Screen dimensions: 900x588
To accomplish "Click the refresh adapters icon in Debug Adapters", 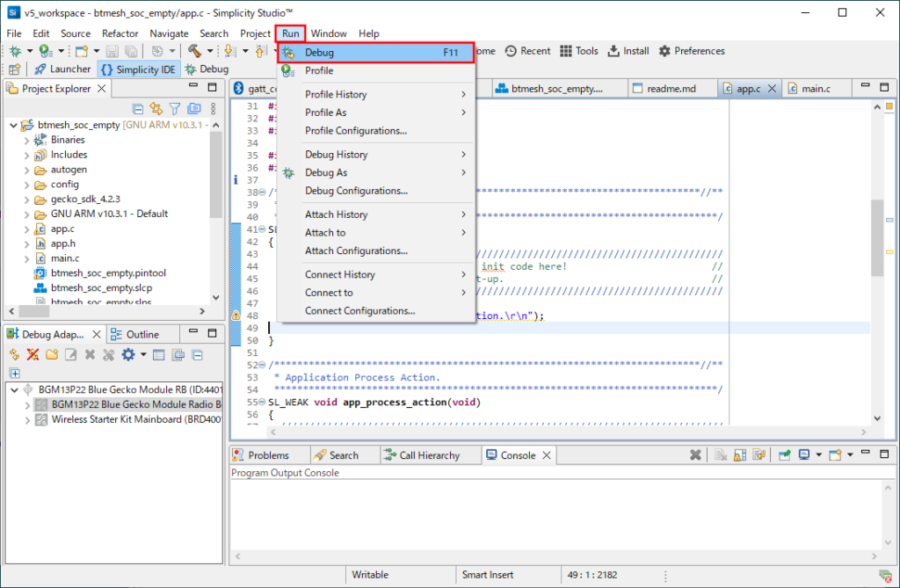I will (x=14, y=355).
